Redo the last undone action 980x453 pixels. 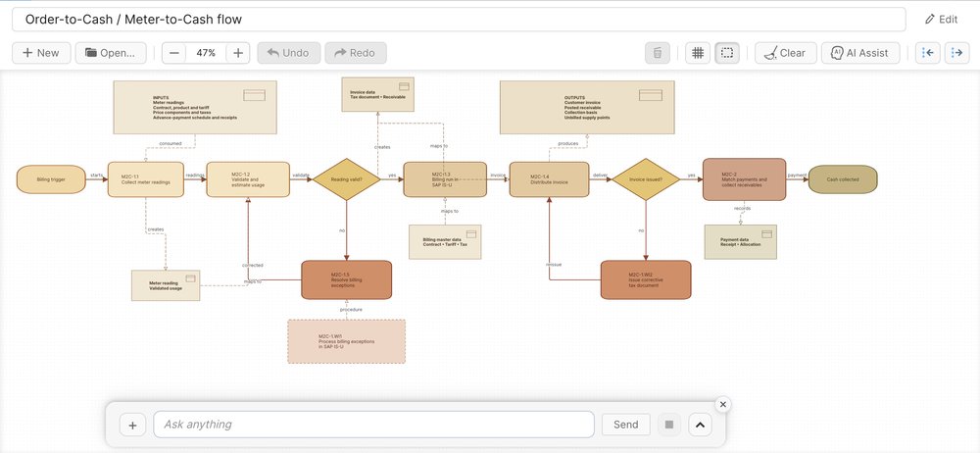pyautogui.click(x=356, y=53)
